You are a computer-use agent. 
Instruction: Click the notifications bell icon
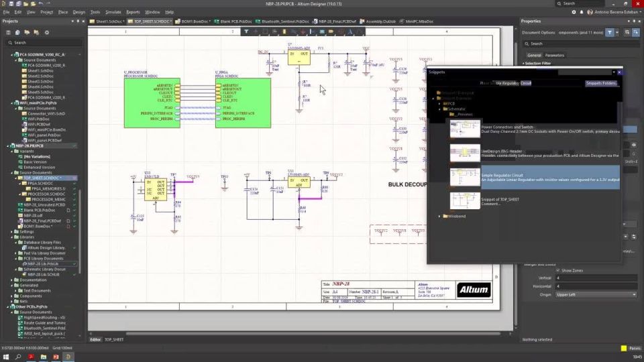[582, 12]
